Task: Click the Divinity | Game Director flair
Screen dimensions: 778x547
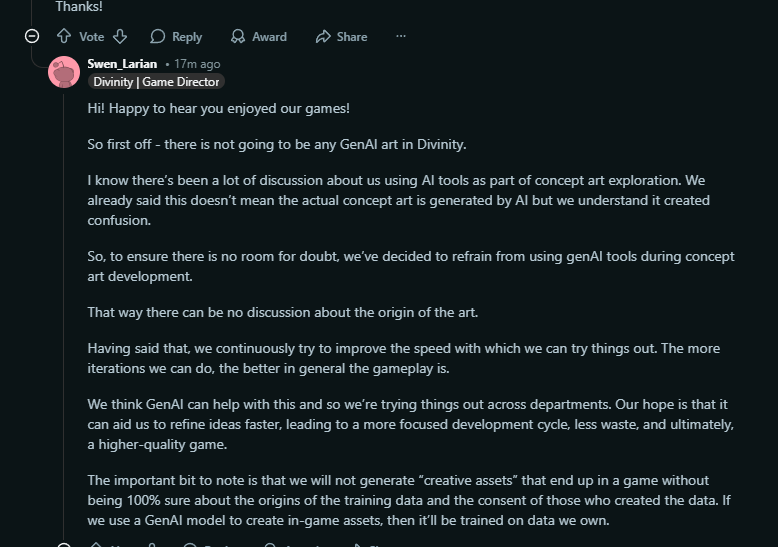Action: [x=156, y=82]
